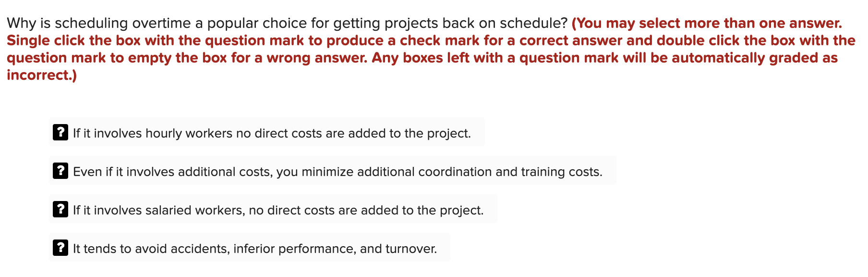
Task: Click the answer about avoiding accidents and turnover
Action: coord(254,249)
